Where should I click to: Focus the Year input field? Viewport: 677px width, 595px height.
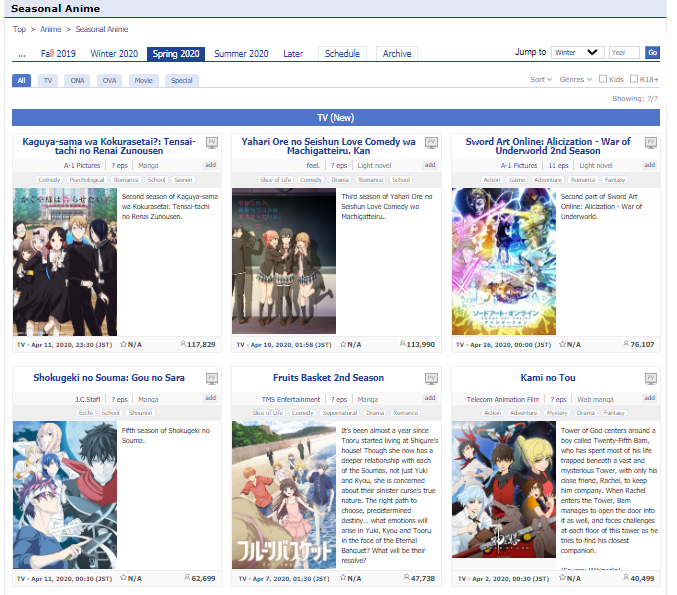pos(624,52)
